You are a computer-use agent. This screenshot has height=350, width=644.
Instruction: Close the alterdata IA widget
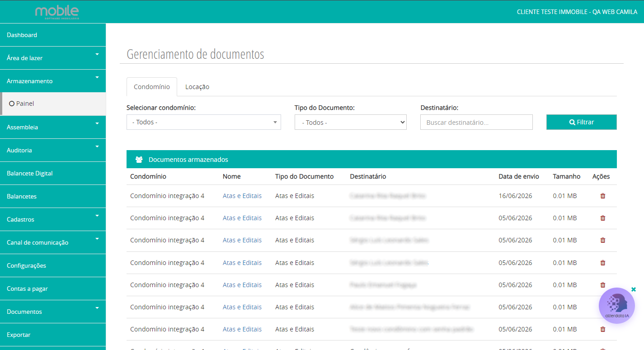click(x=634, y=289)
